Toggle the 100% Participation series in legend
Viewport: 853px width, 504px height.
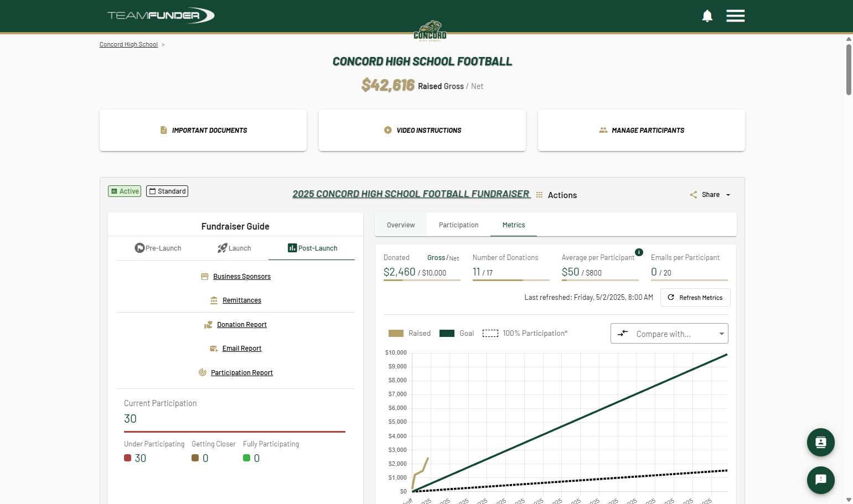coord(525,334)
